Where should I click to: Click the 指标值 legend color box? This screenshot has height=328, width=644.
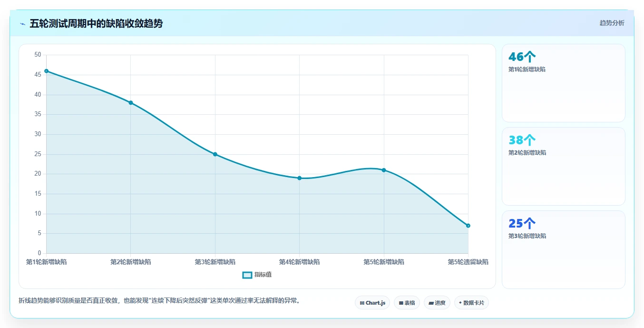pyautogui.click(x=247, y=275)
